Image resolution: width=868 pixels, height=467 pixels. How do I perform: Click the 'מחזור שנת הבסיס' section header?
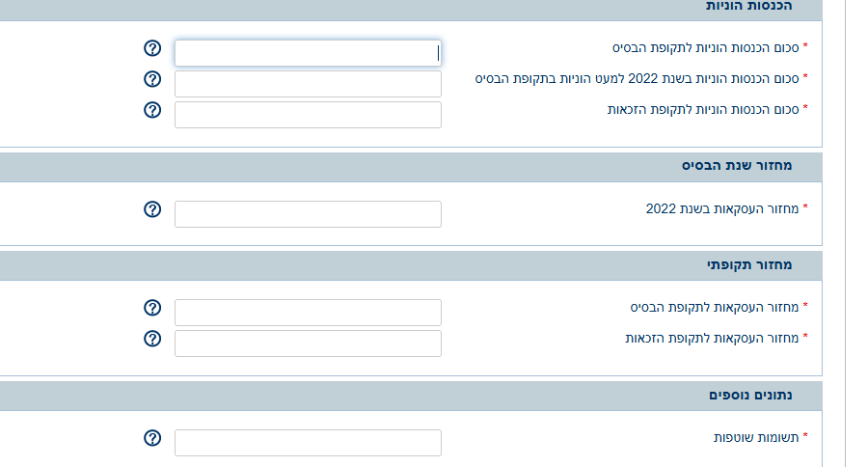pos(736,165)
